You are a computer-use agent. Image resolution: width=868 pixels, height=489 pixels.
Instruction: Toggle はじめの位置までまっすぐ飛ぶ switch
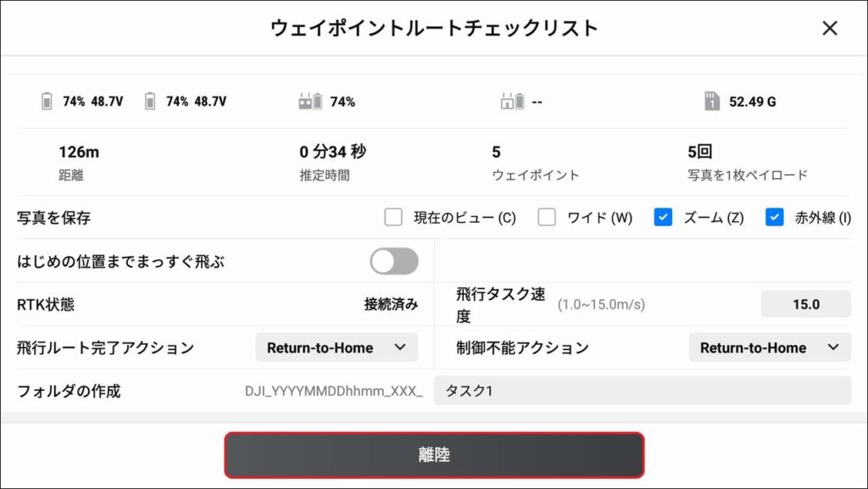pyautogui.click(x=394, y=261)
